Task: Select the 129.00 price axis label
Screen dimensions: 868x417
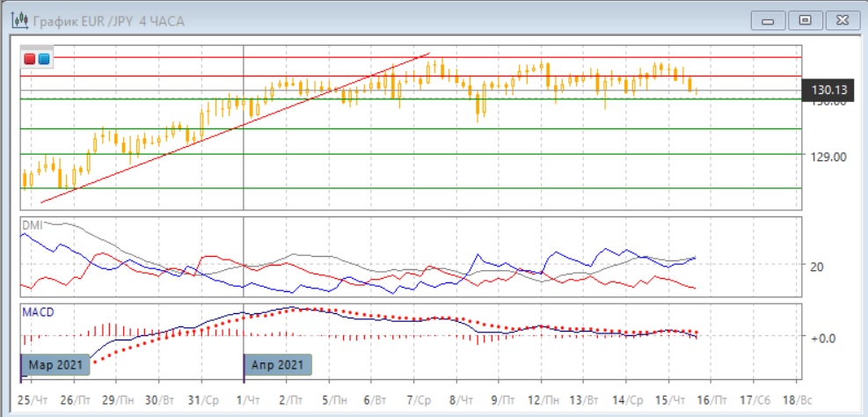Action: point(826,157)
